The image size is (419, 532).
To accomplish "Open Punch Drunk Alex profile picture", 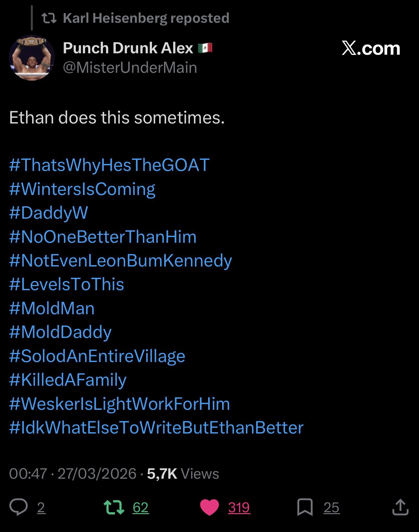I will coord(32,58).
